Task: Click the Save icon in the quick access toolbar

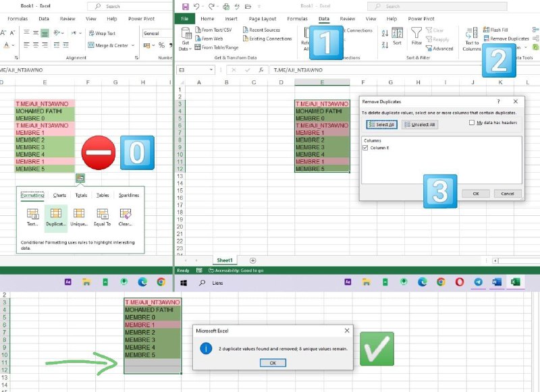Action: 185,6
